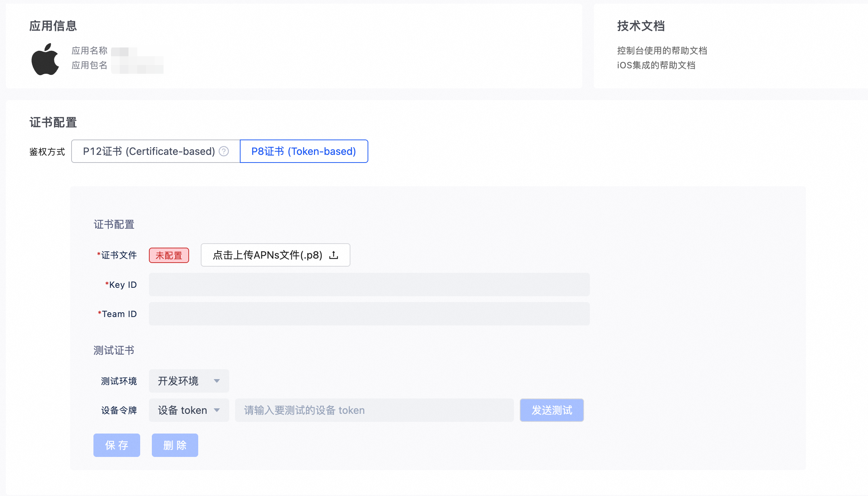Open iOS集成的帮助文档 link

click(x=656, y=65)
